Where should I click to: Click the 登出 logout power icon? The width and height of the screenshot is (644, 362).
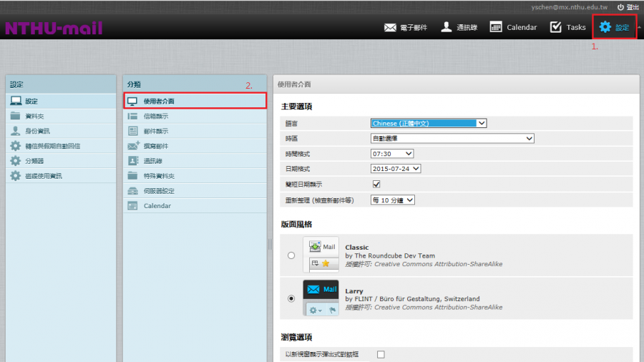coord(620,6)
